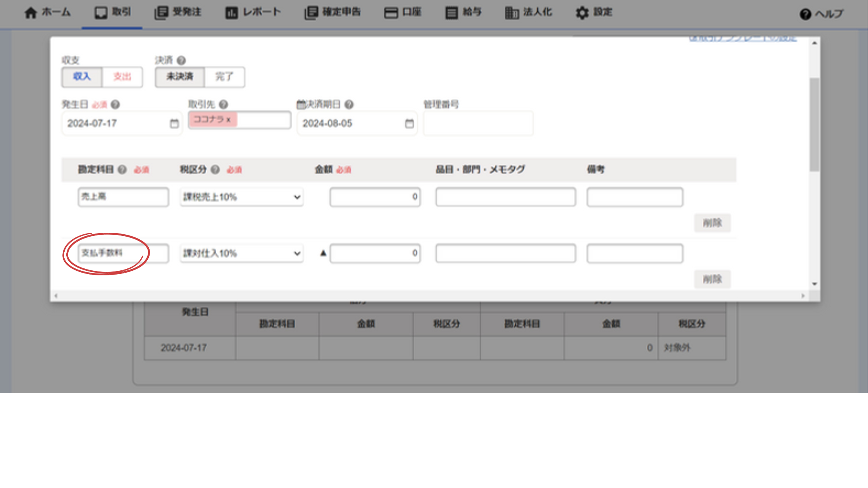Open calendar picker for 発生日 date

pyautogui.click(x=174, y=124)
